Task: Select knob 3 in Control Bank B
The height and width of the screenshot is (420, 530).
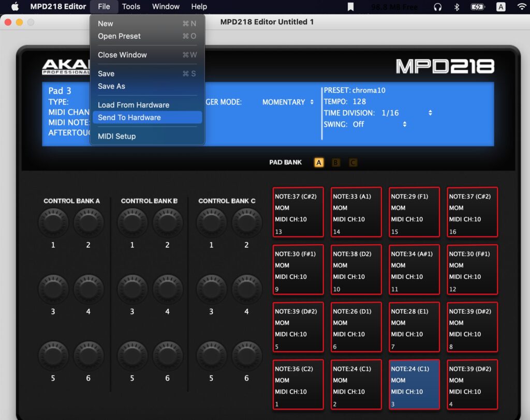Action: click(x=132, y=289)
